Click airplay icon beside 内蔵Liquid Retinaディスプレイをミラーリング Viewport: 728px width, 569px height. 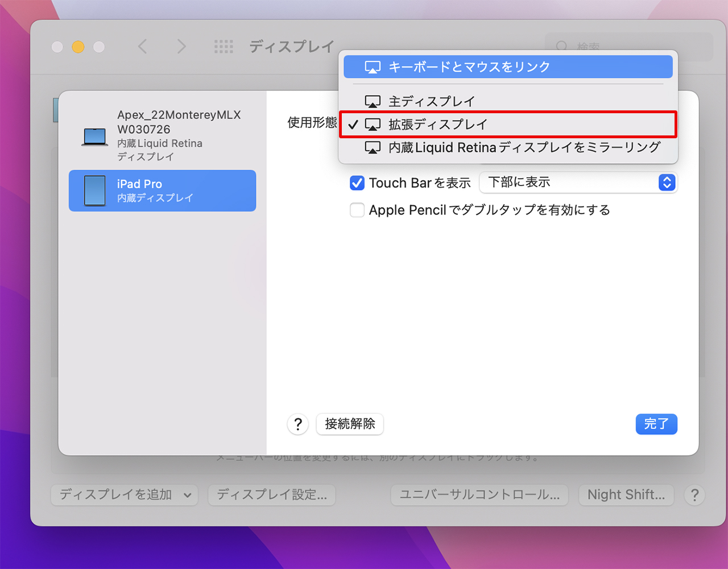(x=373, y=148)
